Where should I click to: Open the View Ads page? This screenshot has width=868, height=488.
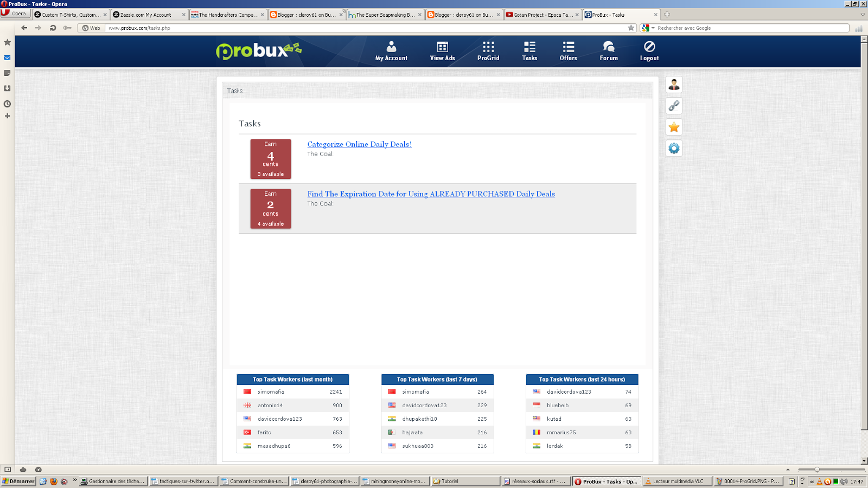point(442,52)
